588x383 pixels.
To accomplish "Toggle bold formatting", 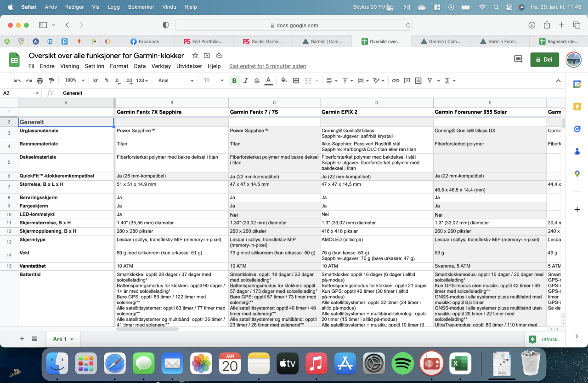I will click(x=234, y=80).
